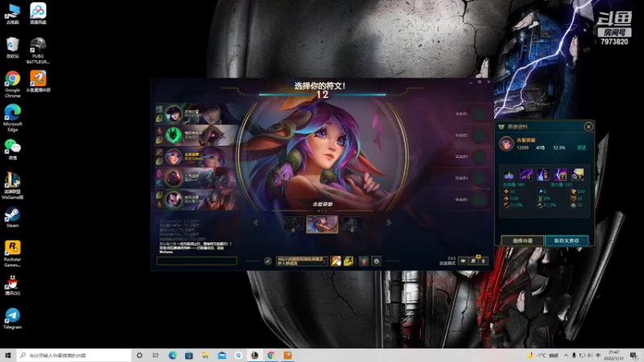Open the ward skin selector
644x362 pixels.
click(364, 261)
